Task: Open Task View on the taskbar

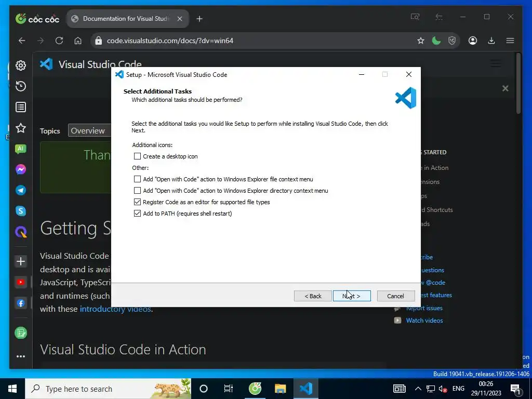Action: pos(229,389)
